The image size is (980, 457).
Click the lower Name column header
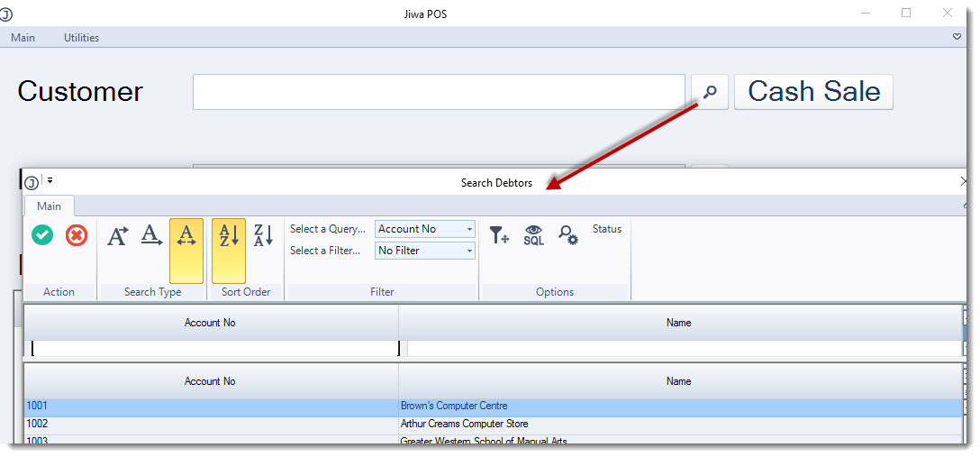point(679,381)
